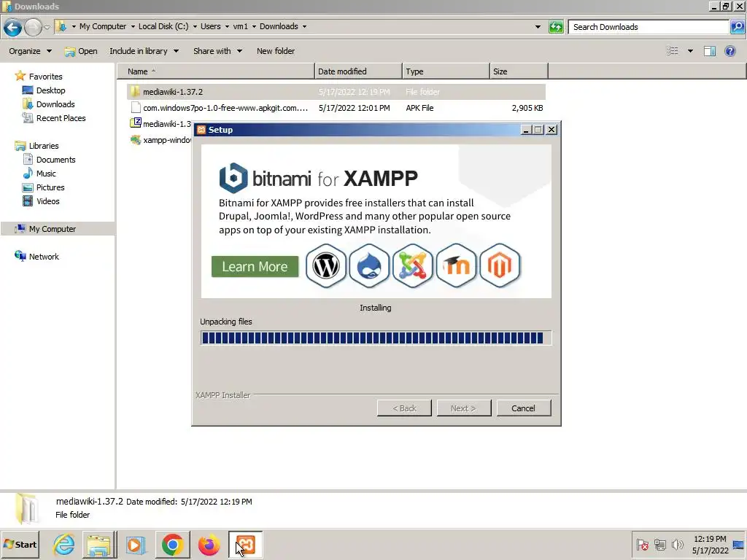Viewport: 747px width, 560px height.
Task: Click the Unpacking files progress bar
Action: pyautogui.click(x=376, y=338)
